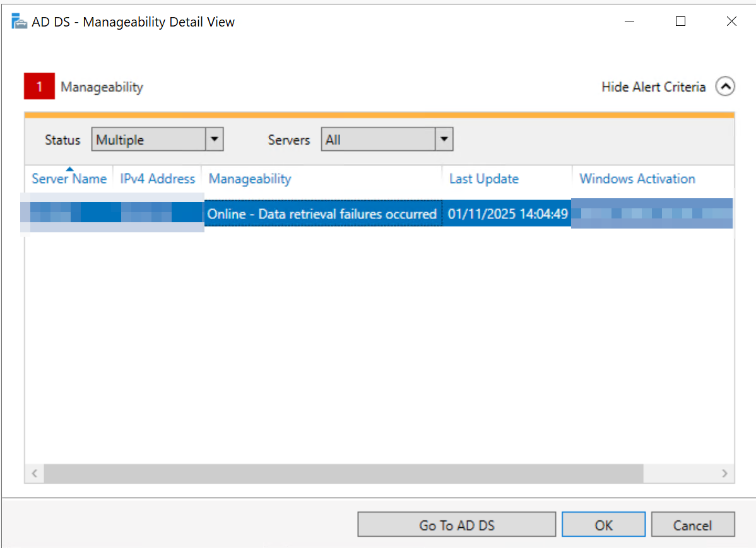Click the red Manageability alert count badge
This screenshot has height=548, width=756.
point(39,86)
